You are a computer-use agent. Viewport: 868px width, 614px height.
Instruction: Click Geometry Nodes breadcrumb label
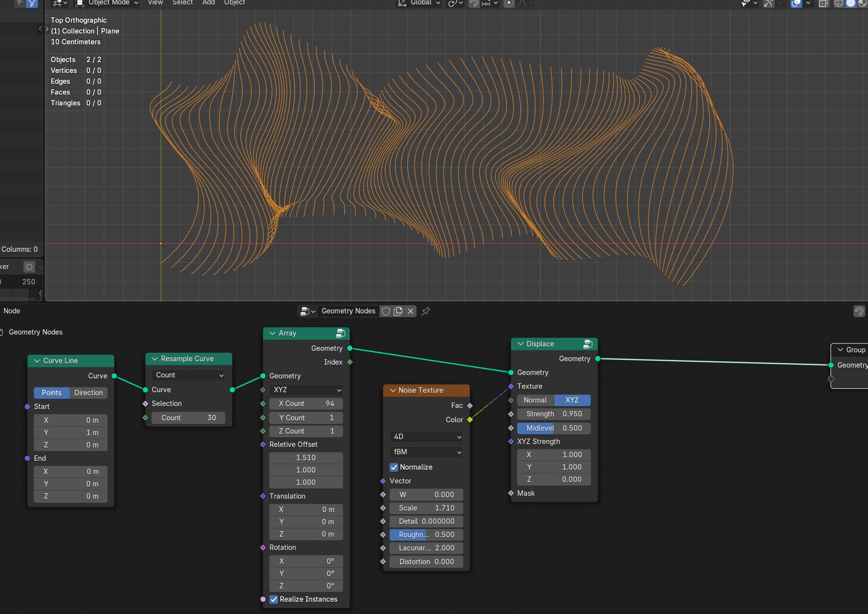click(35, 332)
